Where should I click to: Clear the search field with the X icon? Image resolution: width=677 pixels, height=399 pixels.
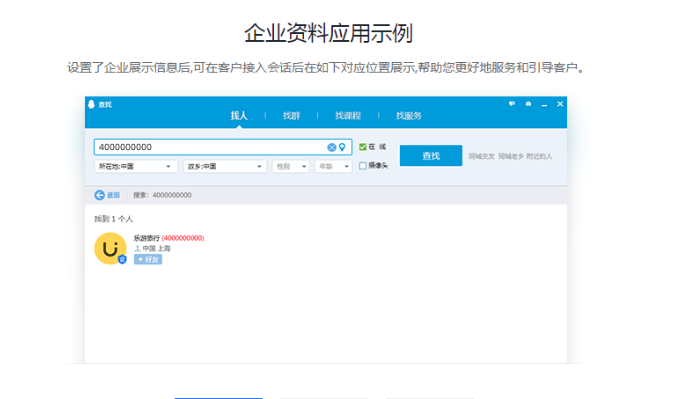pos(332,147)
